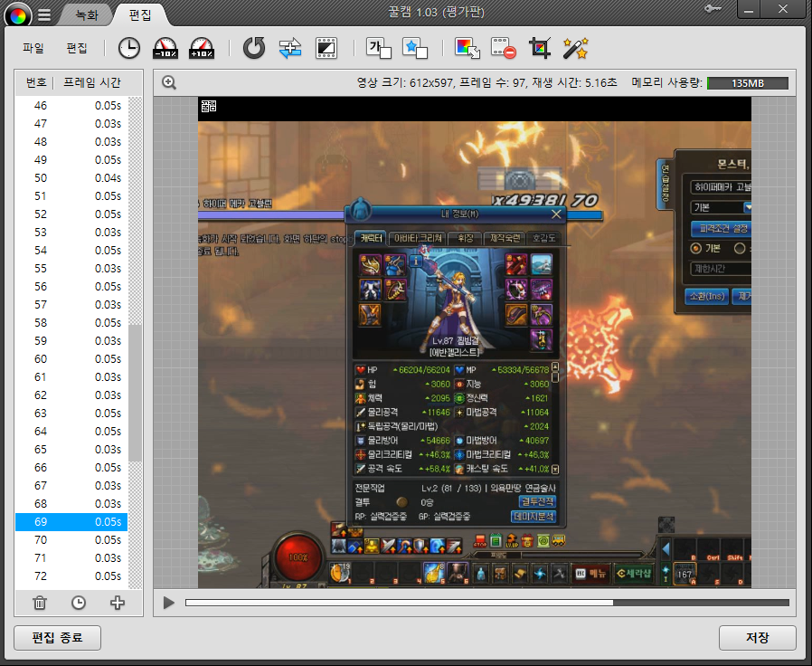Click the resize image icon
The image size is (812, 666).
tap(467, 48)
